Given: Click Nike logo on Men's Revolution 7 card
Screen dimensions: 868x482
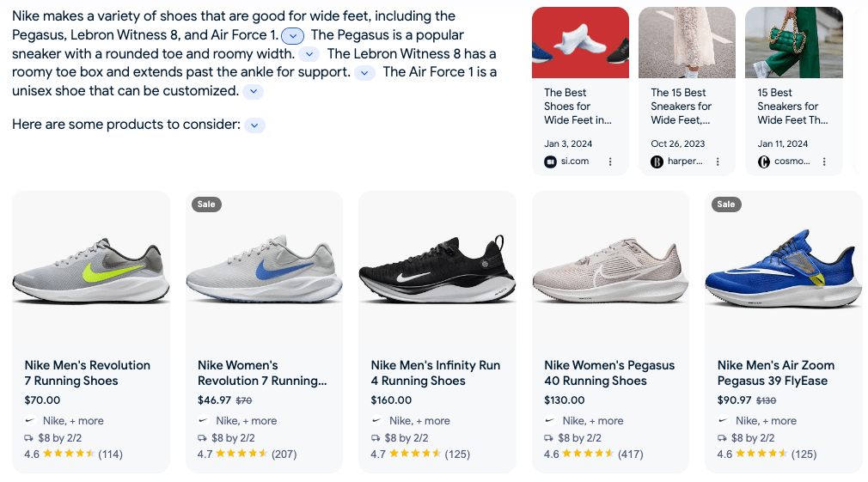Looking at the screenshot, I should 31,421.
